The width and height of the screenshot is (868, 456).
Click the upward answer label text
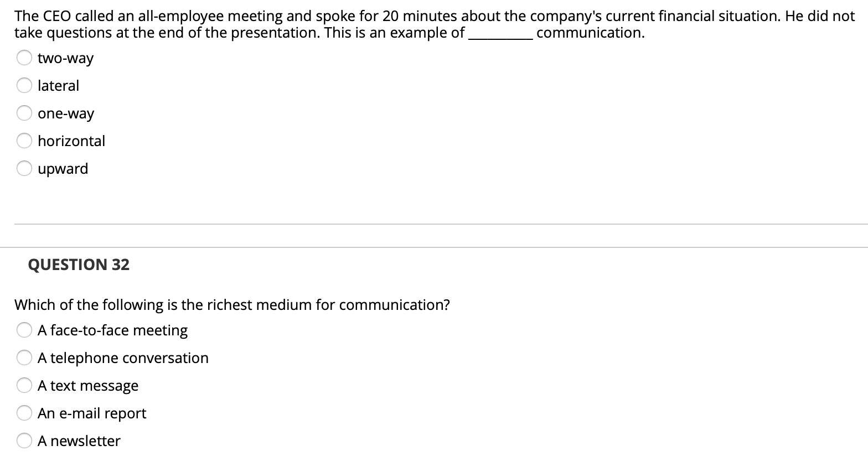63,168
